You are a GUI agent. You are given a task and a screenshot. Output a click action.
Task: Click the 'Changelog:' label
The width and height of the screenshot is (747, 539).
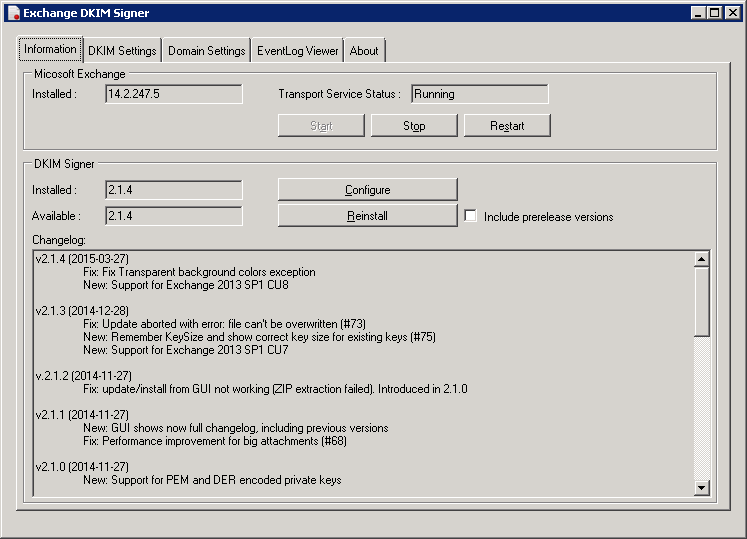click(x=59, y=240)
